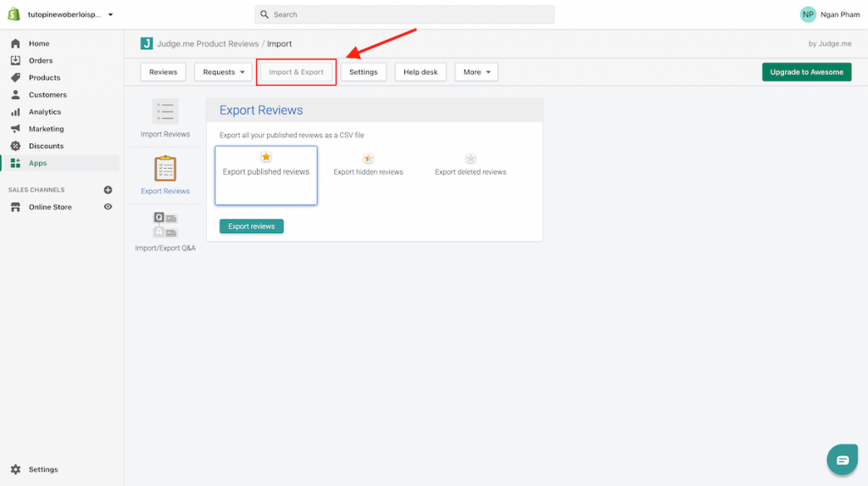Click the Marketing megaphone icon
This screenshot has width=868, height=486.
15,129
